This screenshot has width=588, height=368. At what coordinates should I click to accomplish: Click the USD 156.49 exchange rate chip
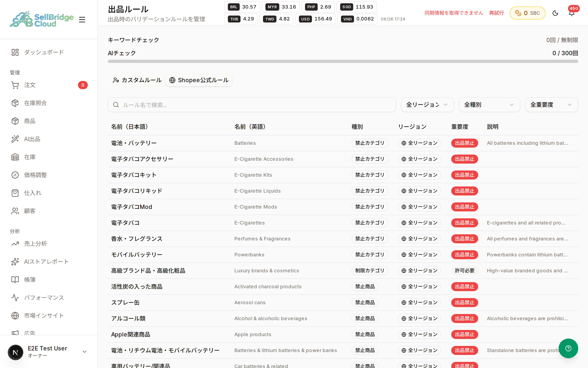click(315, 19)
